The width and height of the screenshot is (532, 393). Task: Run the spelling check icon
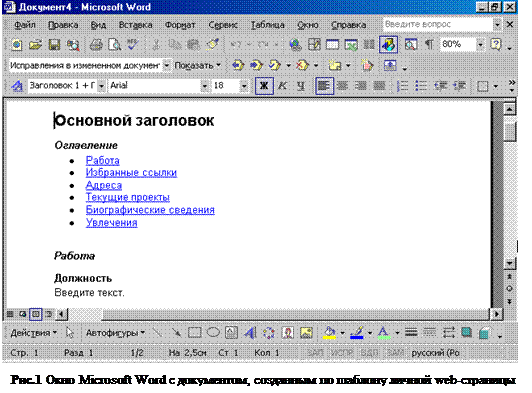[133, 45]
